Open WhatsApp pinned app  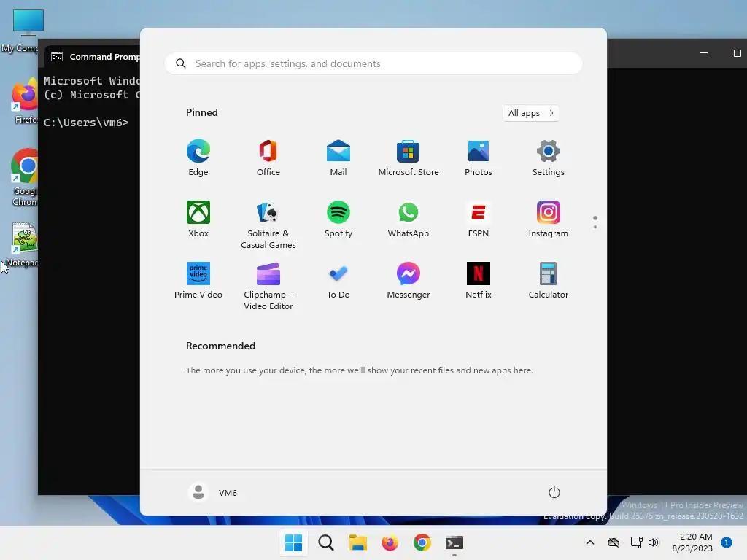coord(409,219)
